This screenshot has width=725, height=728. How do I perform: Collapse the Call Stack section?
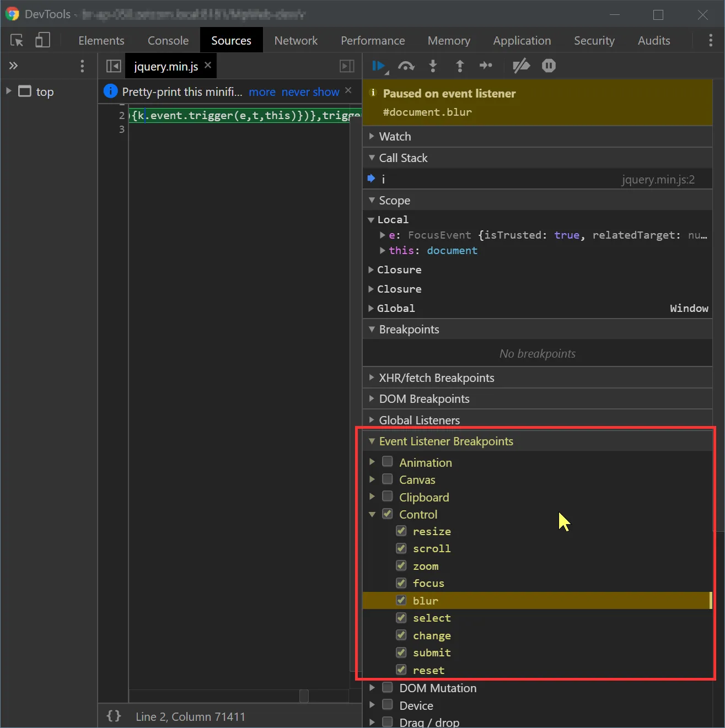pyautogui.click(x=403, y=158)
